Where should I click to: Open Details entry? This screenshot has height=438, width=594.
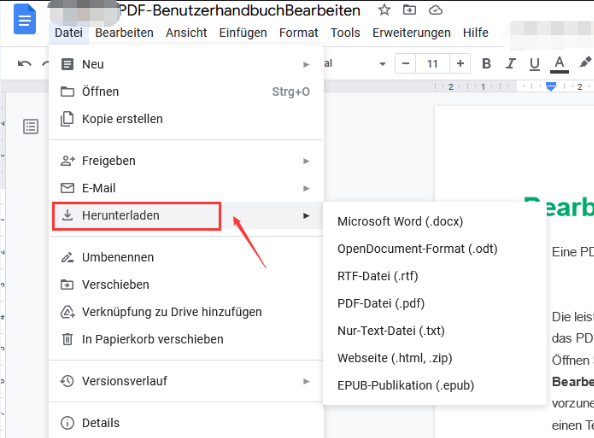coord(186,423)
